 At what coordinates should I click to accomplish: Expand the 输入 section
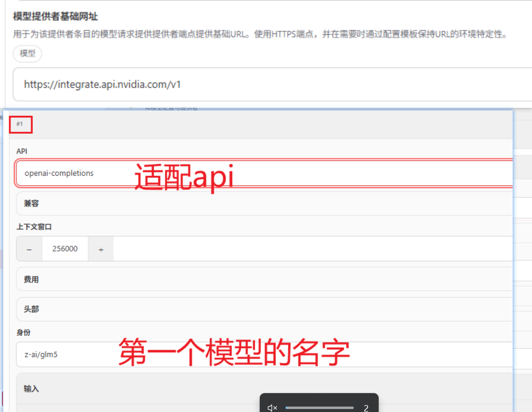tap(31, 389)
